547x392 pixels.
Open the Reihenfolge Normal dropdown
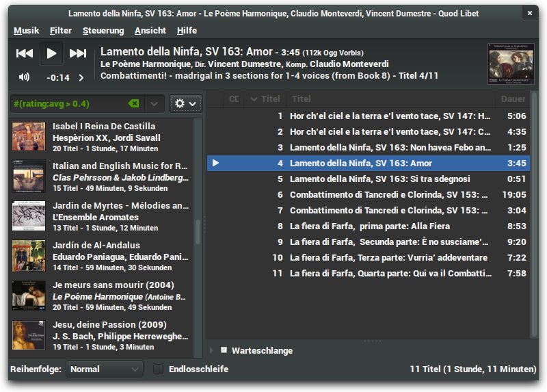coord(105,369)
